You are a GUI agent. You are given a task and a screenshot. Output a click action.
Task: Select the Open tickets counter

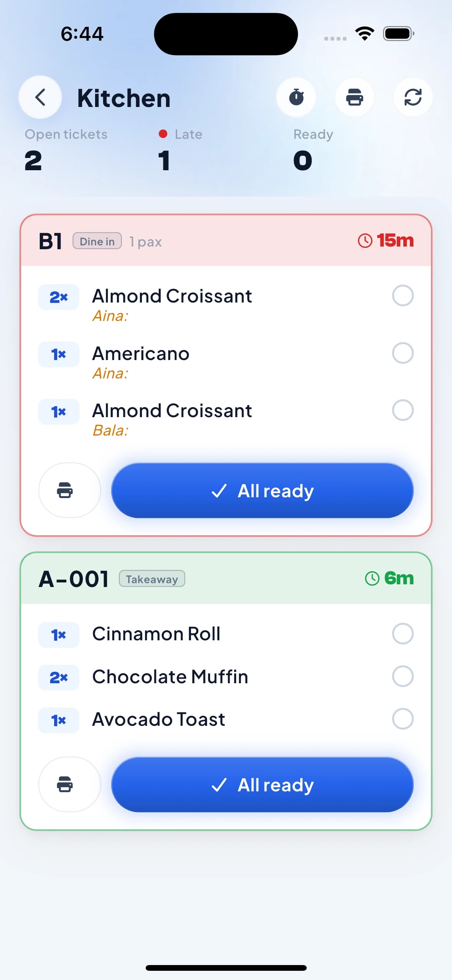pyautogui.click(x=66, y=150)
